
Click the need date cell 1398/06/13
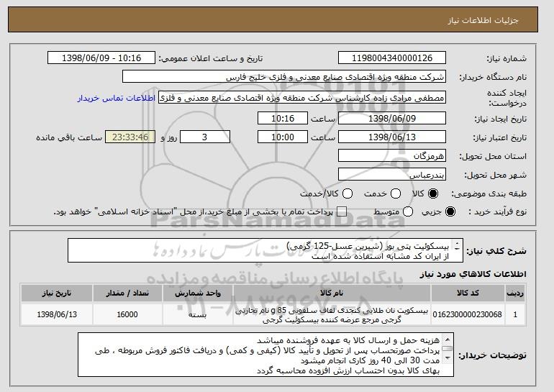[57, 314]
